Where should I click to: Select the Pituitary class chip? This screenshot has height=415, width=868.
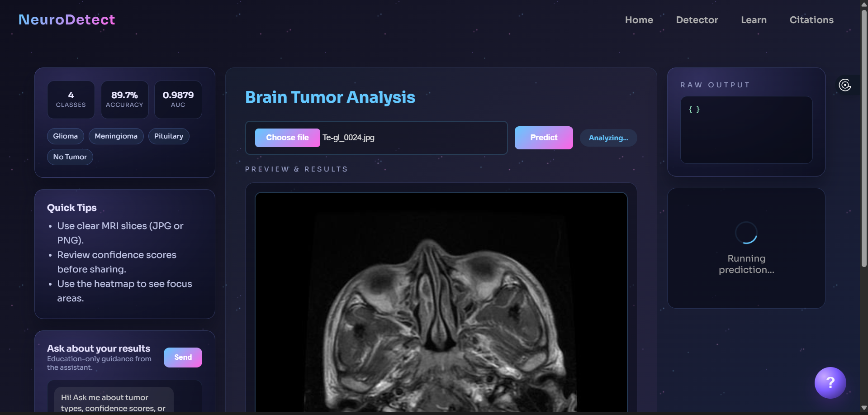(x=169, y=136)
